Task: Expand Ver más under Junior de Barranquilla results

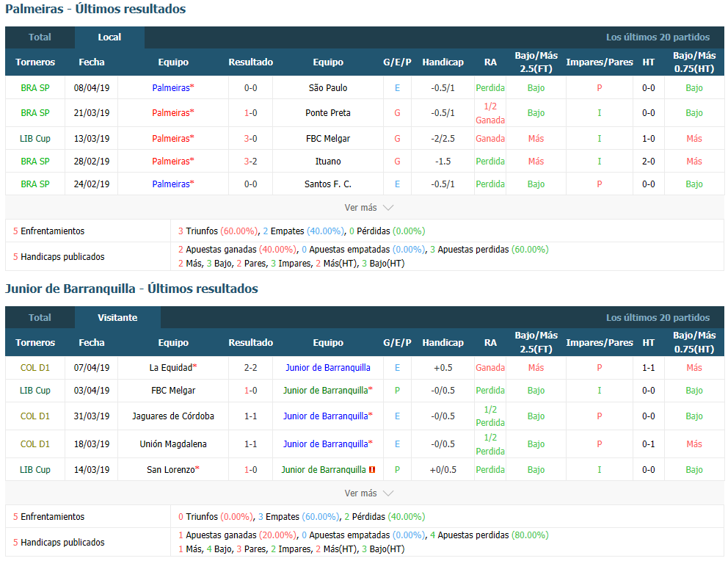Action: [x=368, y=493]
